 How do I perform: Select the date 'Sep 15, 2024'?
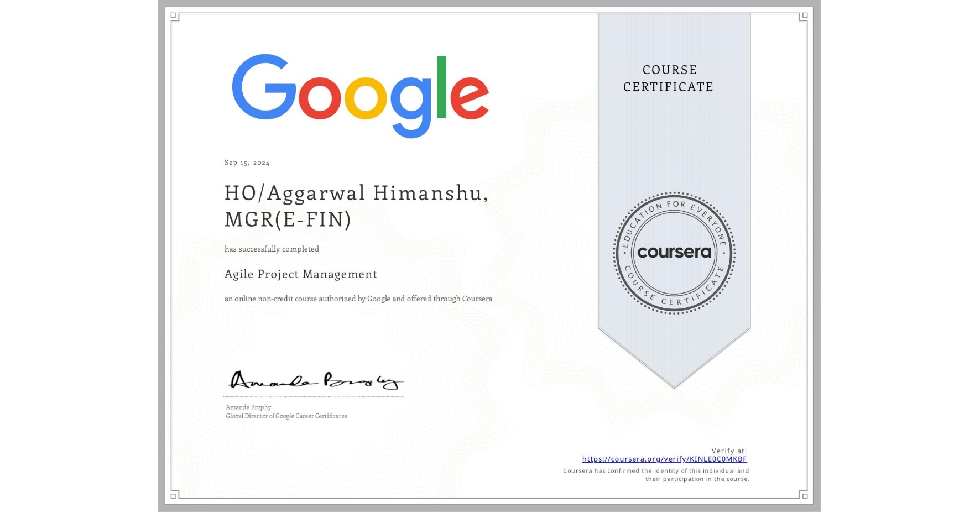click(247, 163)
